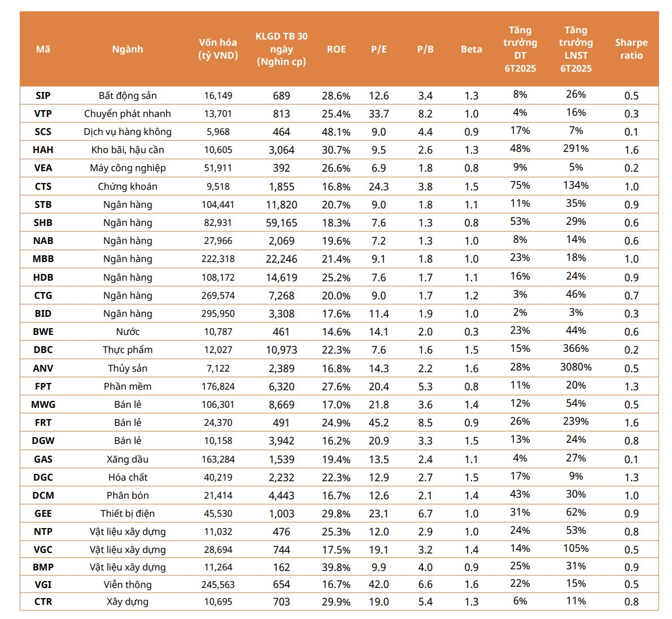Select the FPT ticker cell
The image size is (672, 619).
(x=43, y=386)
